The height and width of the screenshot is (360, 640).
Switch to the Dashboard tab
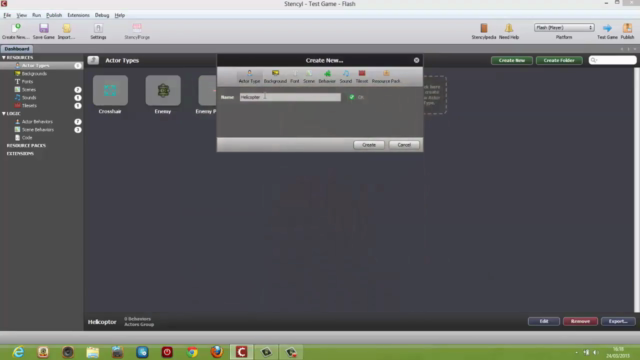17,49
